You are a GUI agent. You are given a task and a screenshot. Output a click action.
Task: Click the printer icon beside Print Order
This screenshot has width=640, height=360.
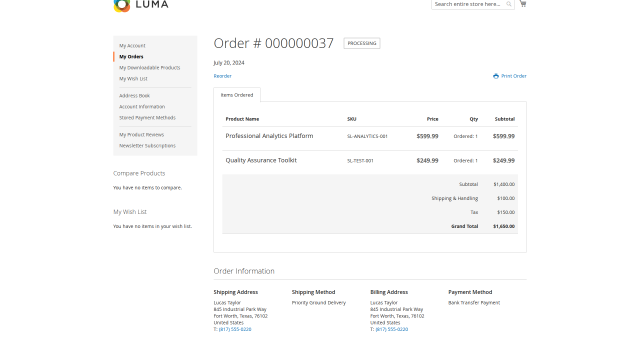pyautogui.click(x=496, y=76)
